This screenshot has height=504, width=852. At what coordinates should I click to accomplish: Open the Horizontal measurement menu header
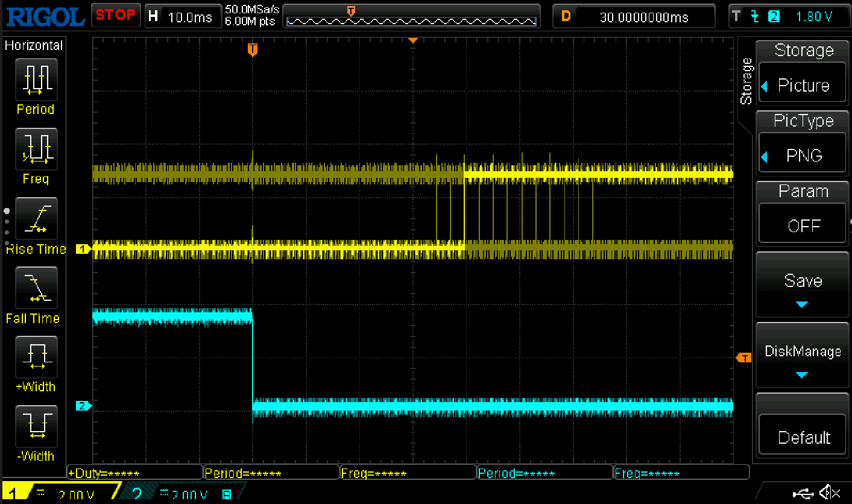[x=34, y=45]
